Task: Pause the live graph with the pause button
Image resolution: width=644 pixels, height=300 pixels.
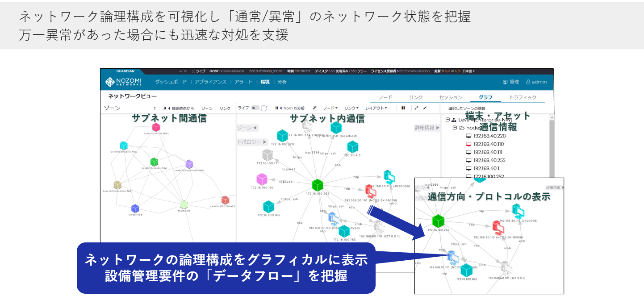Action: coord(403,108)
